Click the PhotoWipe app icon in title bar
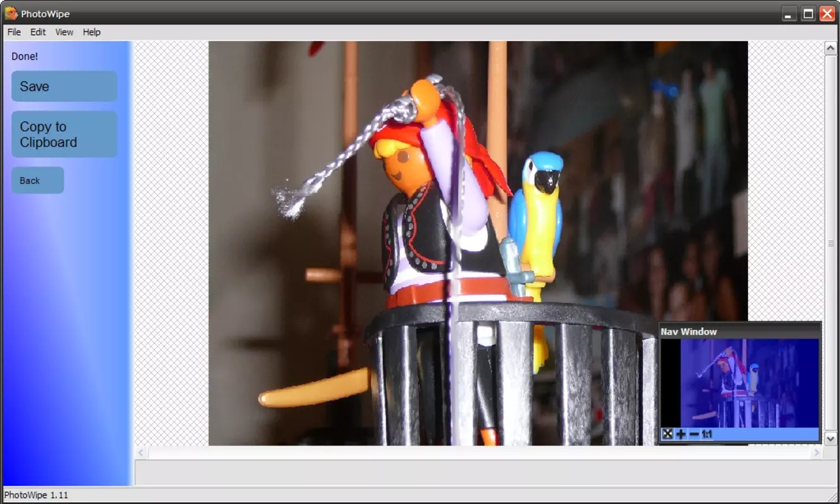 pos(11,13)
